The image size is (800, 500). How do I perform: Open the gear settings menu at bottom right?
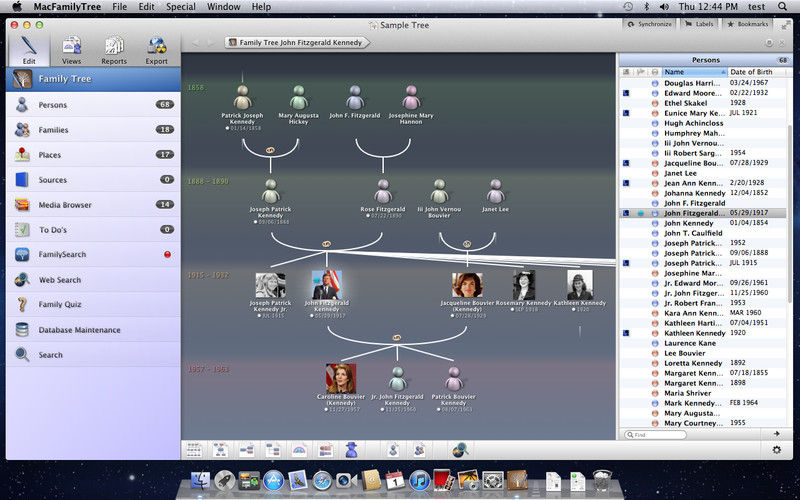[x=777, y=450]
